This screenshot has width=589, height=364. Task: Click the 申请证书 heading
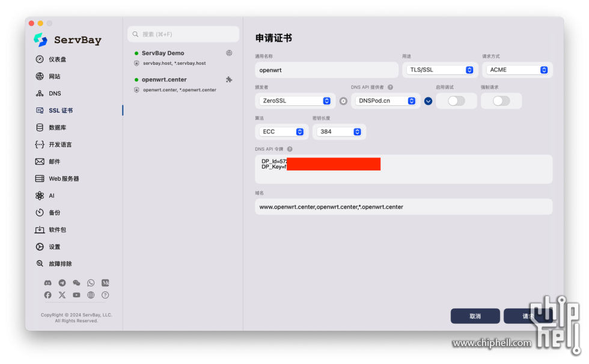(273, 38)
